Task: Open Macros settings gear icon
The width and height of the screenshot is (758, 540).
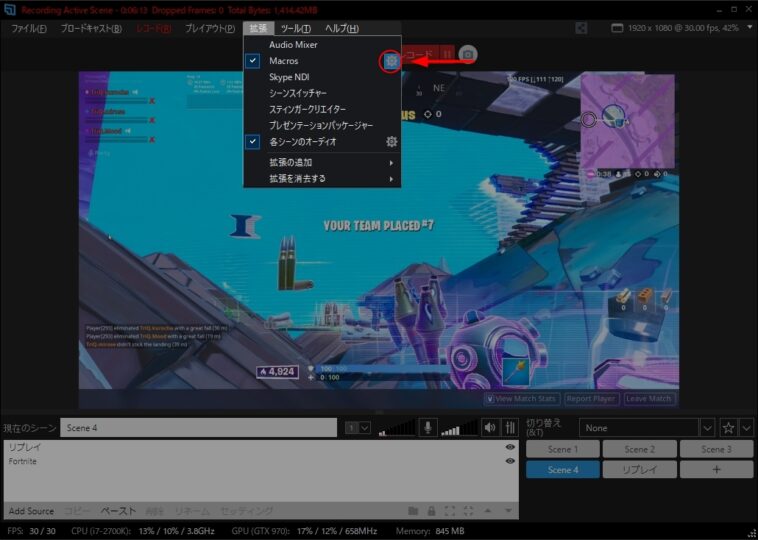Action: coord(391,61)
